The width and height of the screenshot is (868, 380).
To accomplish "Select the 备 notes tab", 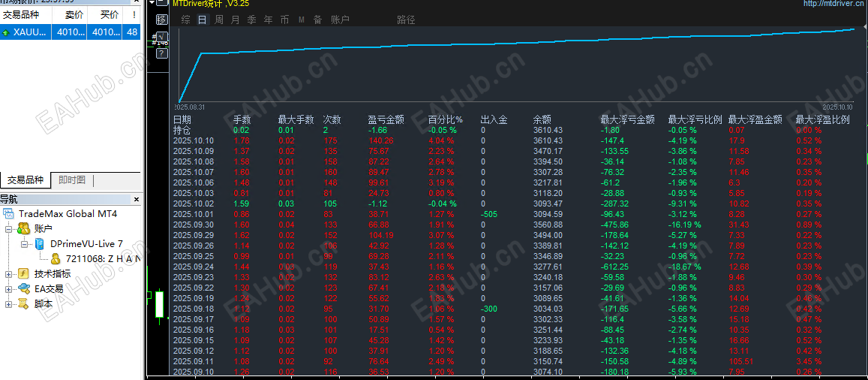I will click(318, 20).
